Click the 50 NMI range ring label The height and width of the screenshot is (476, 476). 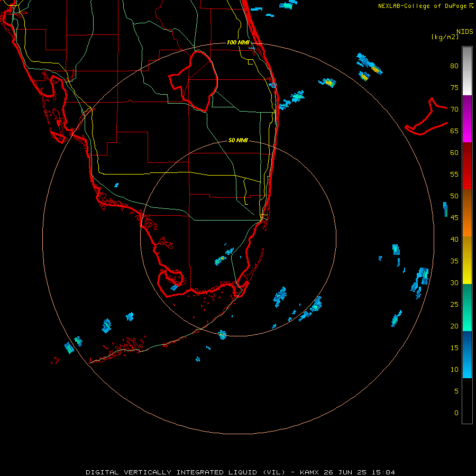point(238,140)
